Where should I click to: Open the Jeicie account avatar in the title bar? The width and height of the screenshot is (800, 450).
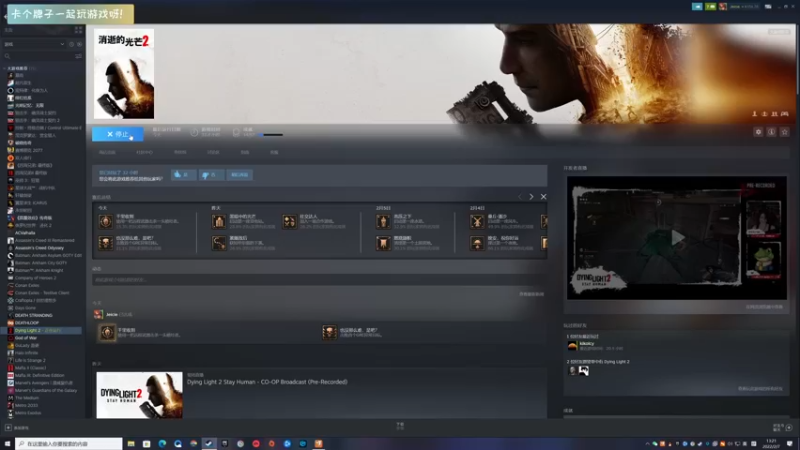pos(723,7)
